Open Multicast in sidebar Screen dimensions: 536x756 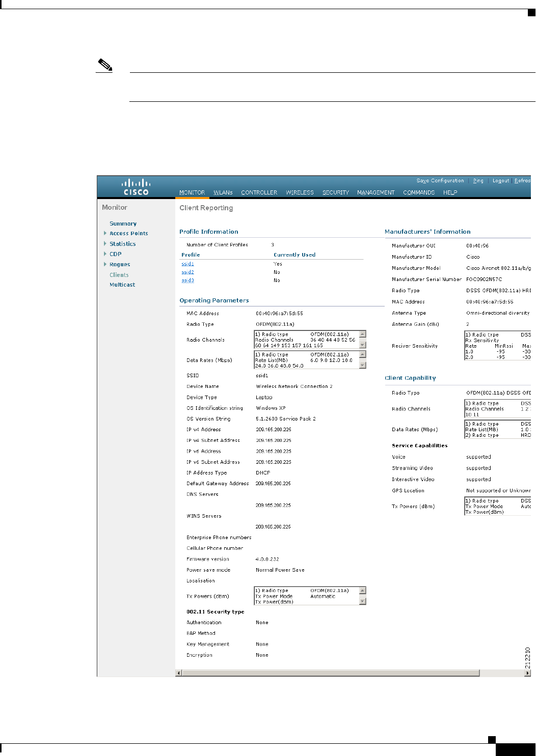[122, 285]
